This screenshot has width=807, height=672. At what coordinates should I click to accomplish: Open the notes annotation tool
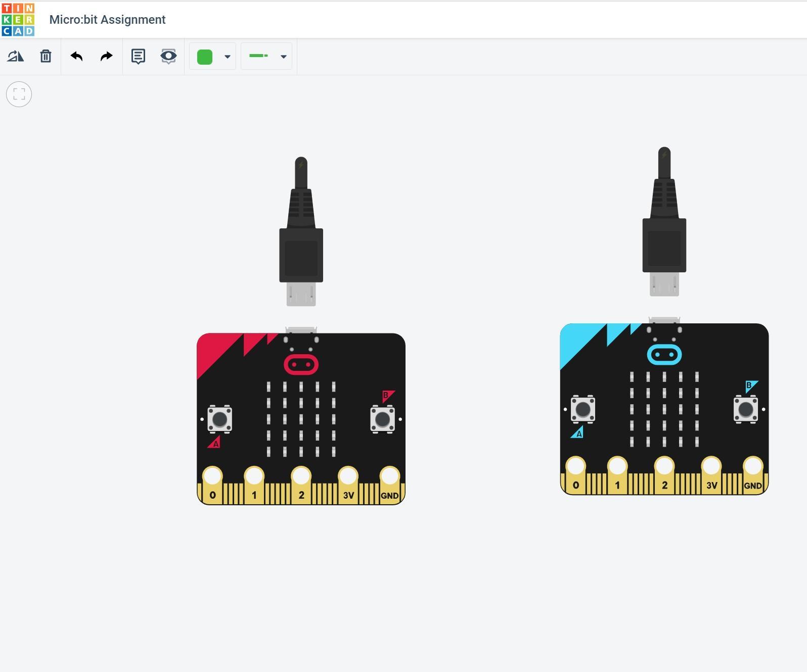tap(138, 56)
